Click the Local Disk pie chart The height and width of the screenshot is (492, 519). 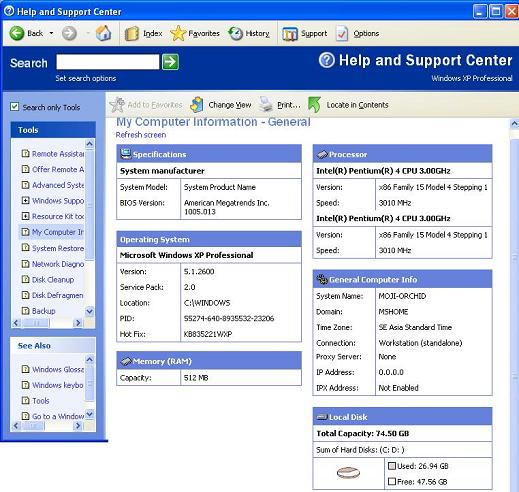tap(348, 472)
